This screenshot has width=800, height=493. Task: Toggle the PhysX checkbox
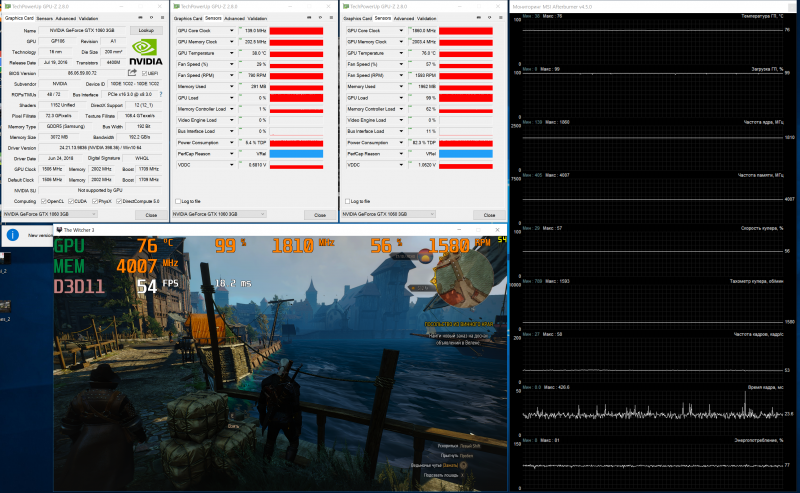pyautogui.click(x=95, y=201)
